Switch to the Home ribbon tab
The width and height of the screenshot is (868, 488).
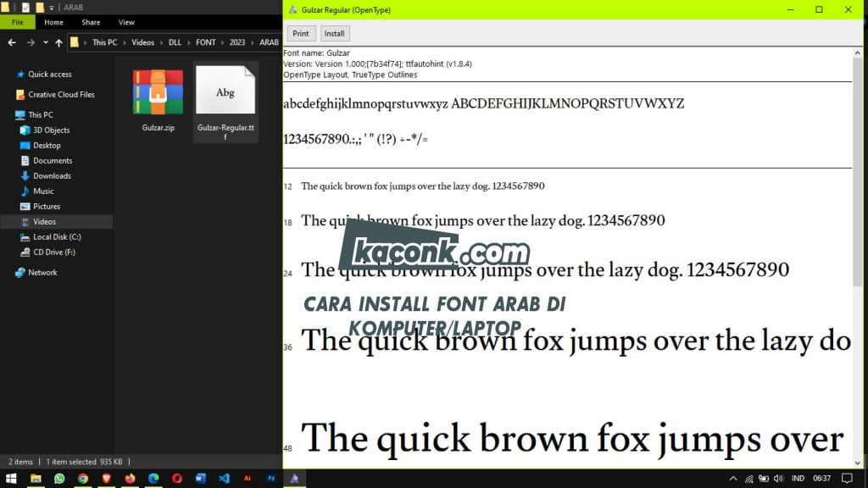coord(53,22)
